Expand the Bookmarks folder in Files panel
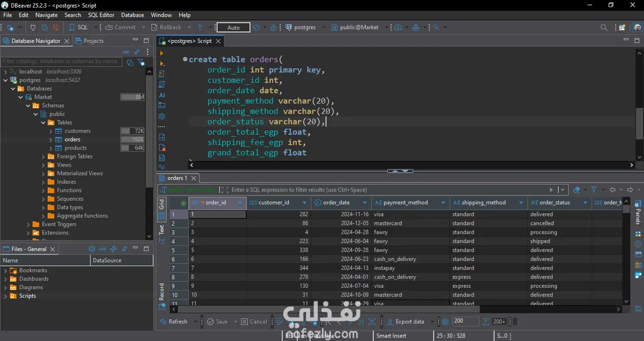 (x=6, y=271)
